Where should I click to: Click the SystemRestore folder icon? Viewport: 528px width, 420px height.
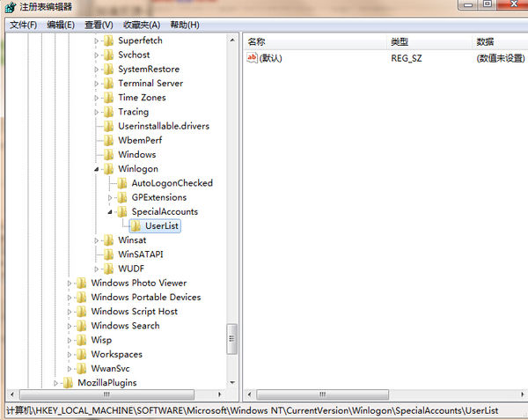(108, 69)
